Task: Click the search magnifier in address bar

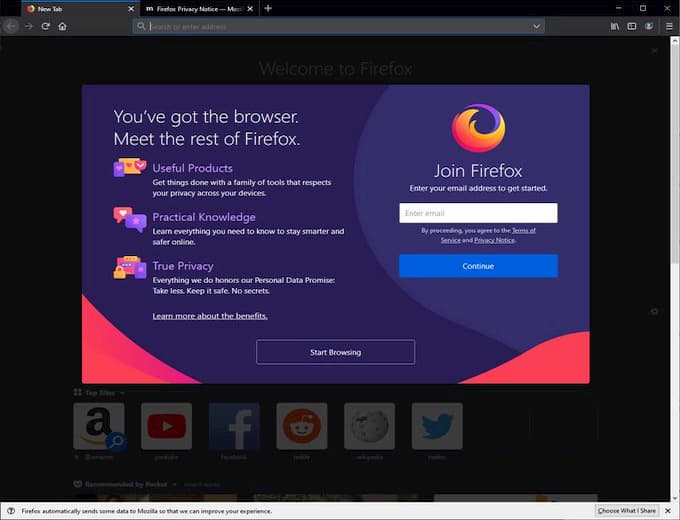Action: [141, 26]
